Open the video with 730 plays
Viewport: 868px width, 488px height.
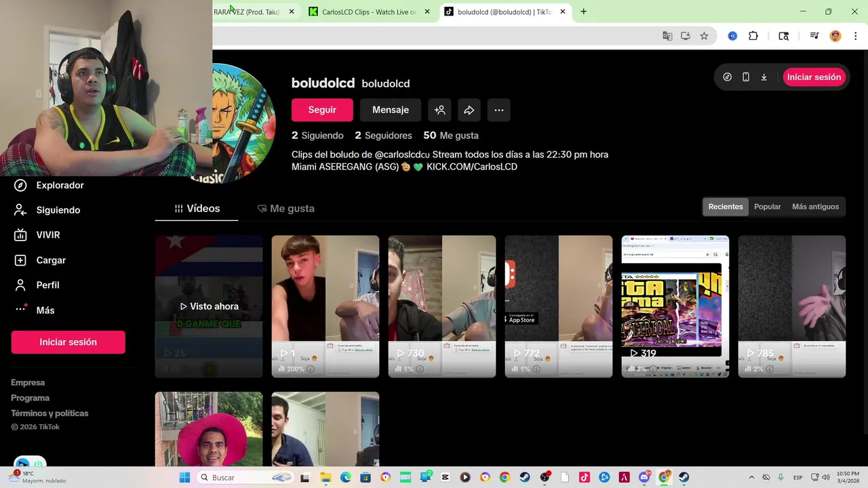(442, 306)
